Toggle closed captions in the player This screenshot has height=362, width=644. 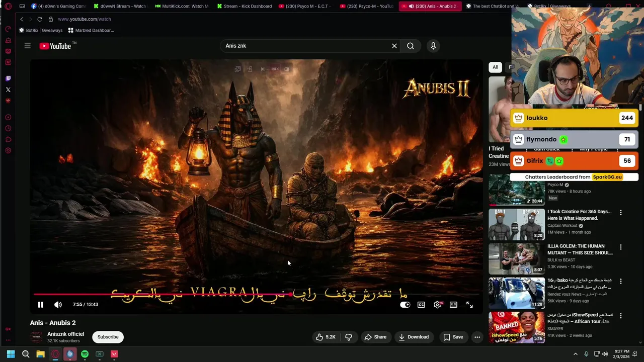421,305
